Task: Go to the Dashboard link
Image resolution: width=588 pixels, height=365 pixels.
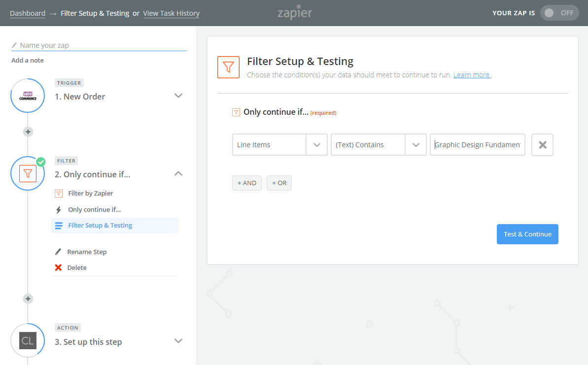Action: [x=28, y=13]
